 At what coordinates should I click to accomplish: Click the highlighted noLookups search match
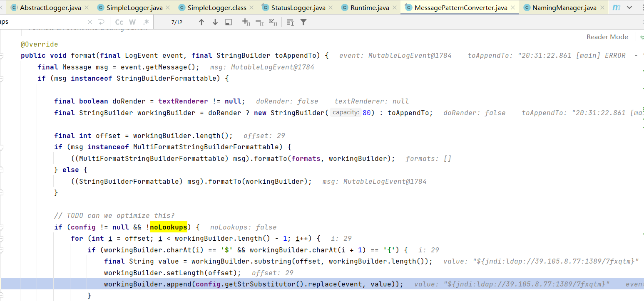[169, 227]
